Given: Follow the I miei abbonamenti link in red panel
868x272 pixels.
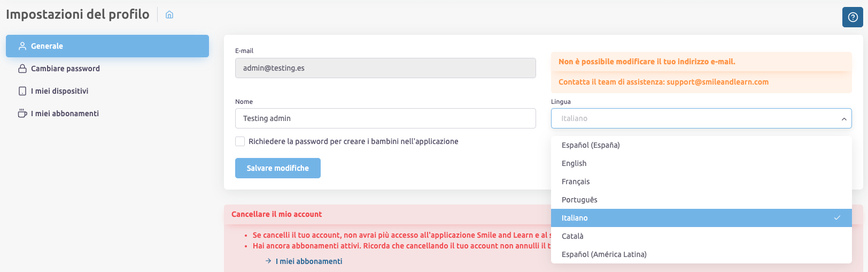Looking at the screenshot, I should coord(309,261).
